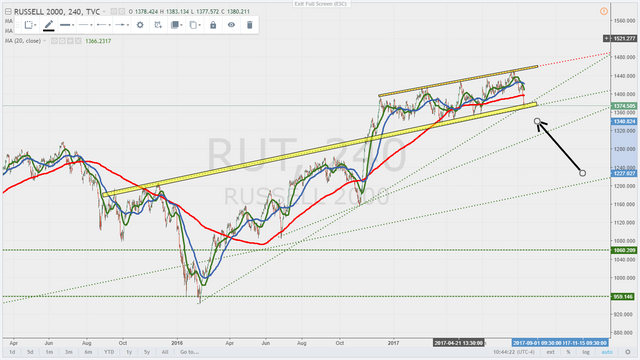Select the 1d time range

pos(12,352)
